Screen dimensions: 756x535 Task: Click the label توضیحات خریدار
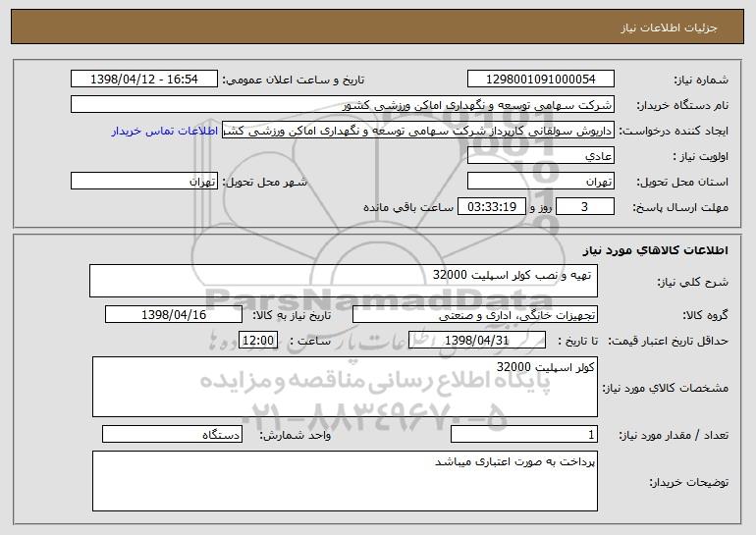(x=688, y=482)
